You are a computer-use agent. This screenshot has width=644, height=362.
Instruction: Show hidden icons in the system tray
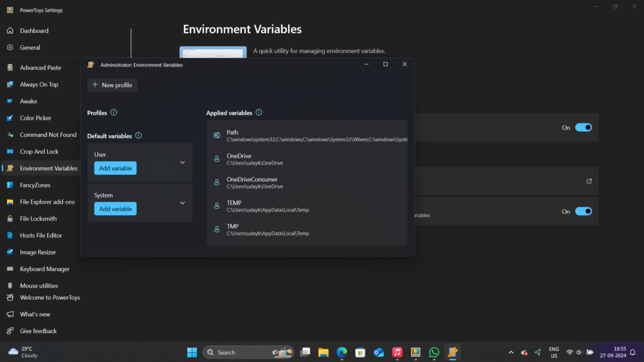(511, 352)
